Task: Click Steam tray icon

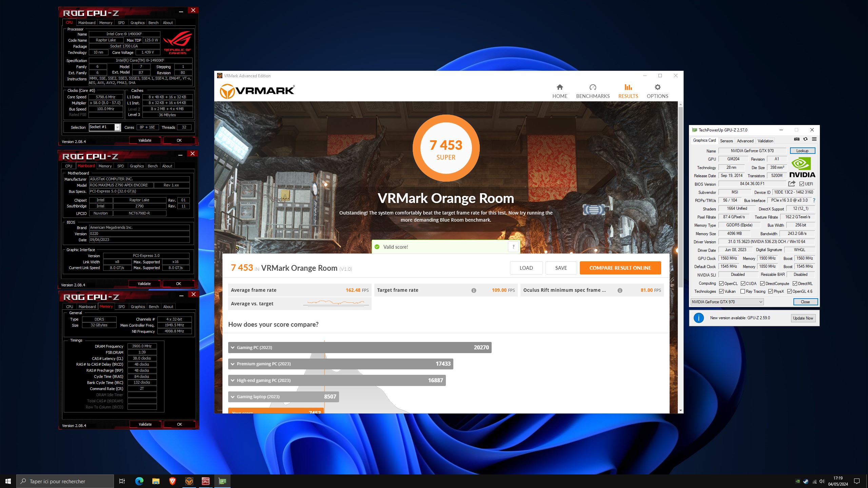Action: [806, 481]
